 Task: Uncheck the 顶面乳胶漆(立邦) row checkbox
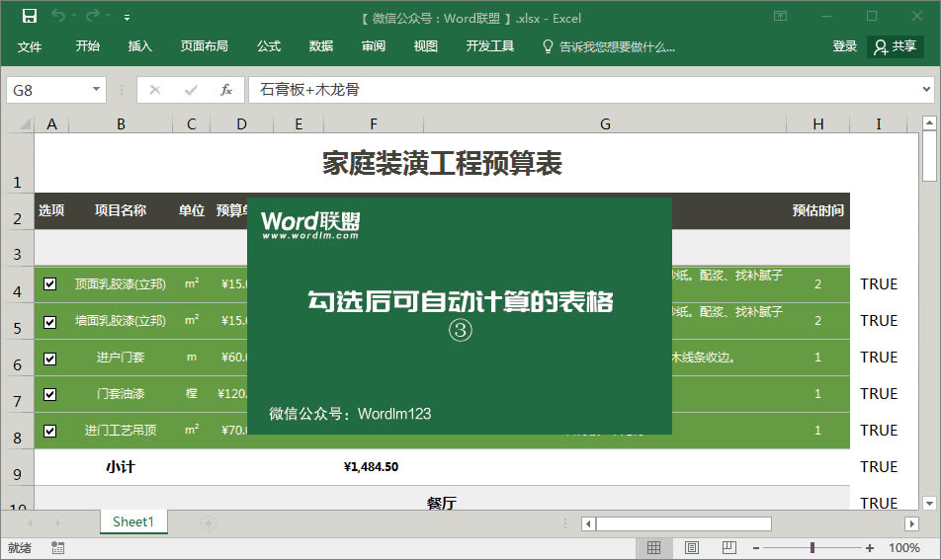point(50,284)
